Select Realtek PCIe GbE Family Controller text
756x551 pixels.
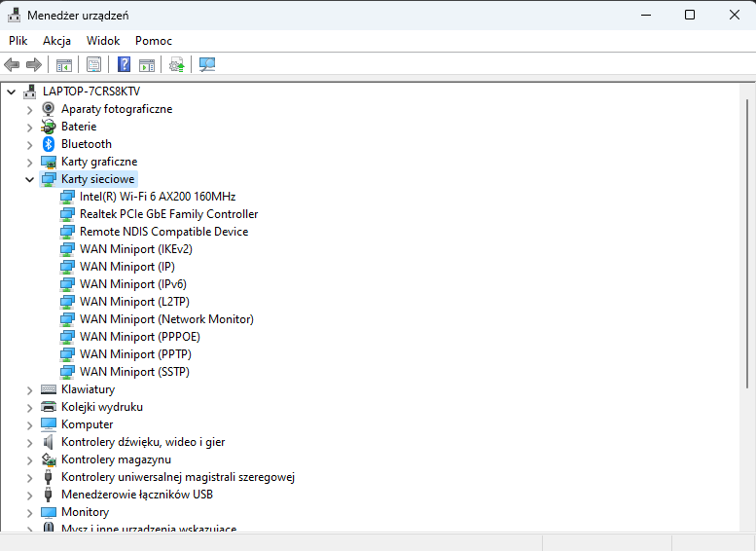(168, 214)
